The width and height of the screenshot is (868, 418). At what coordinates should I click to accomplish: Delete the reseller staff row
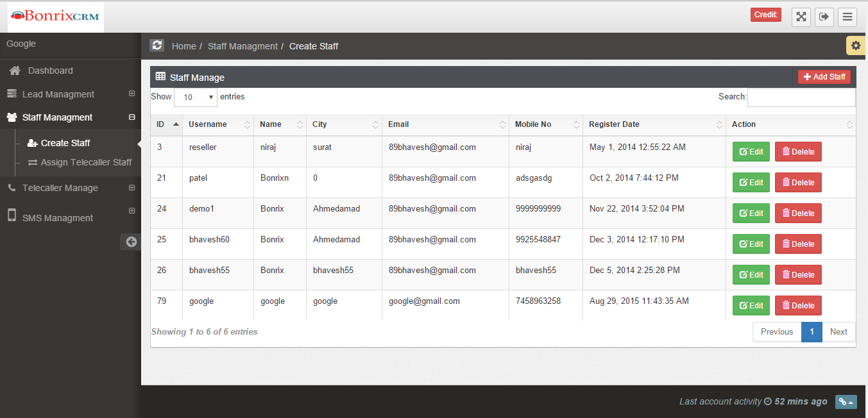(798, 152)
